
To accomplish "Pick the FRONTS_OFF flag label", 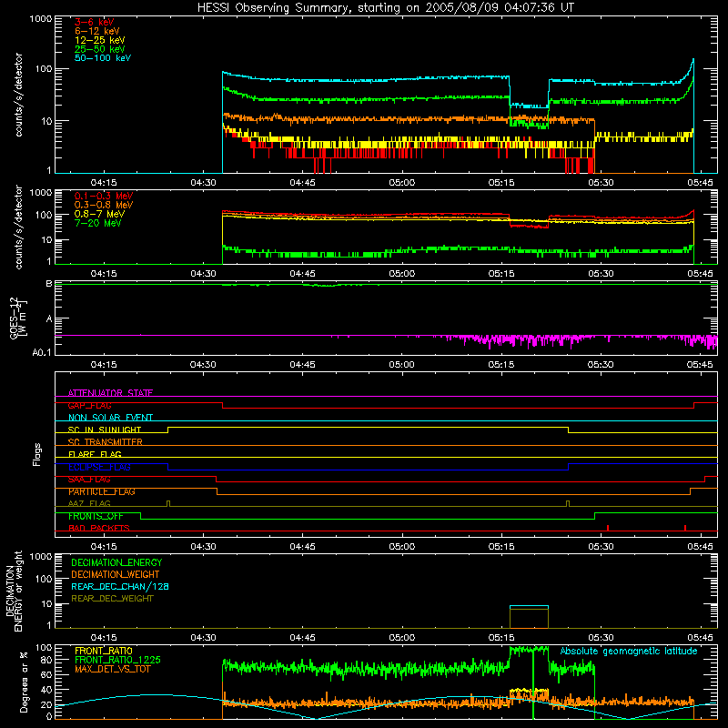I will click(96, 516).
